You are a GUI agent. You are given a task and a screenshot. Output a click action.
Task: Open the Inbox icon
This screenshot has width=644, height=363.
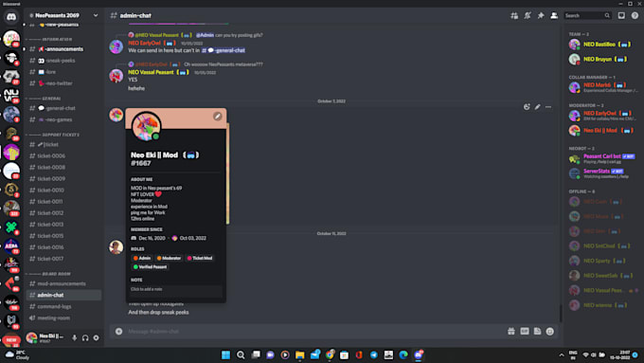(x=621, y=15)
